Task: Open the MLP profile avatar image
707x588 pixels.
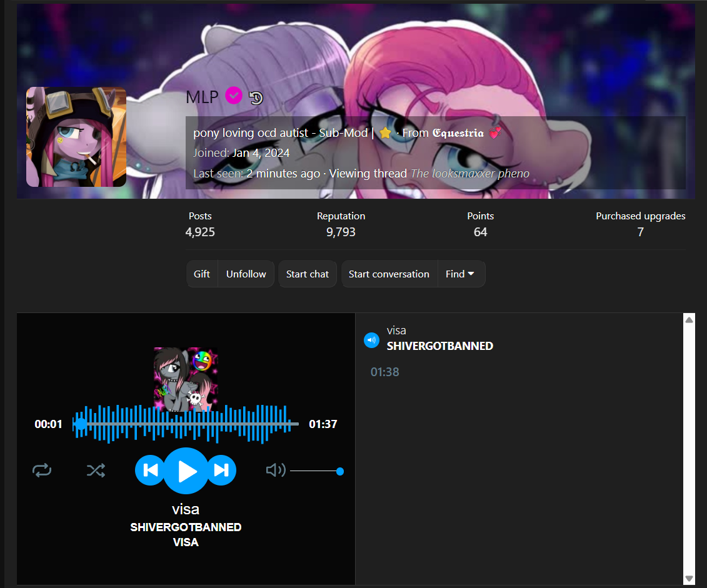Action: pyautogui.click(x=76, y=137)
